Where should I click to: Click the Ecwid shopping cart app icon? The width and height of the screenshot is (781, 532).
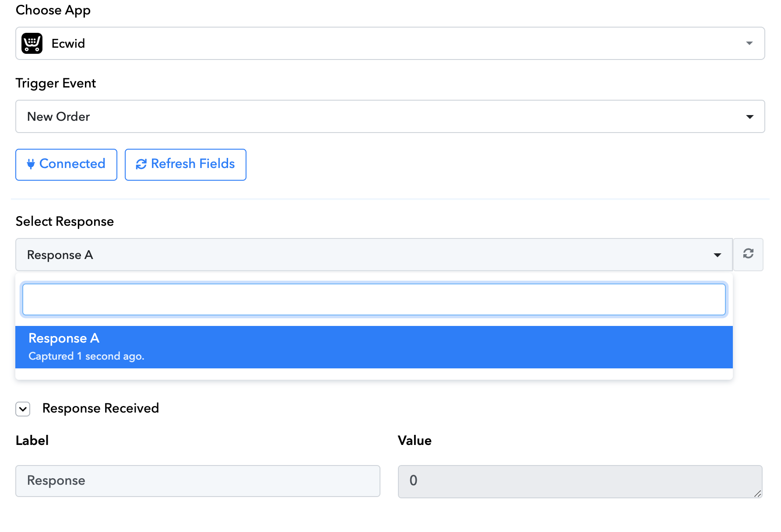point(32,43)
